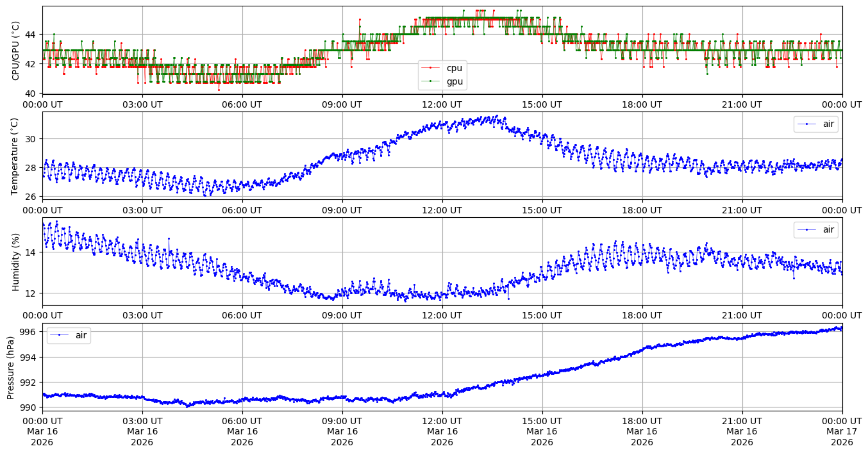Image resolution: width=868 pixels, height=453 pixels.
Task: Click 00:00 UT Mar 17 tick label
Action: click(x=842, y=431)
